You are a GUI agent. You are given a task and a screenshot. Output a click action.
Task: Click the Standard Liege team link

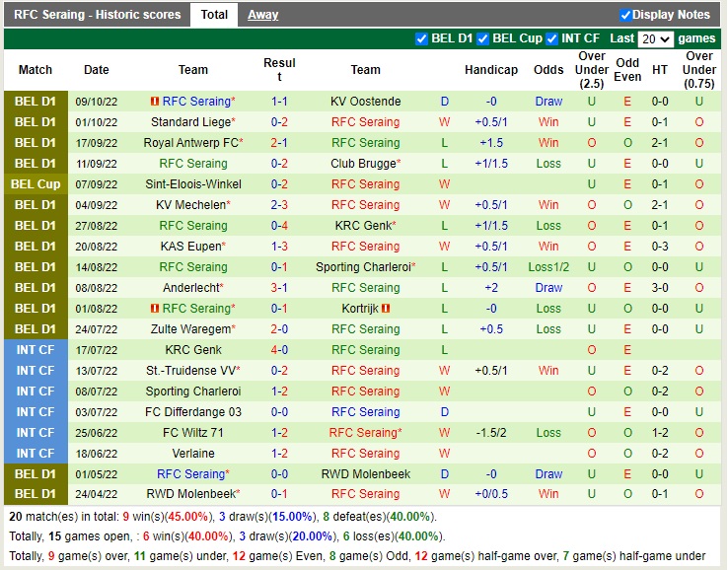[190, 122]
